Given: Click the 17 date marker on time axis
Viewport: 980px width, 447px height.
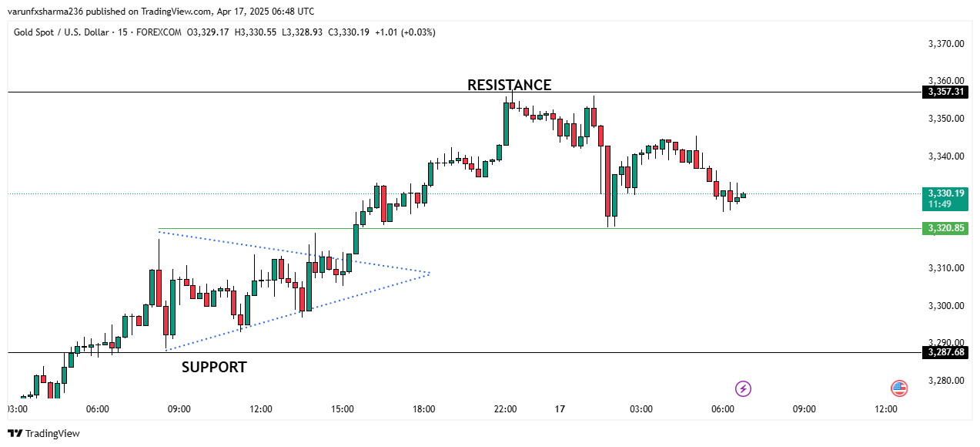Looking at the screenshot, I should coord(560,409).
